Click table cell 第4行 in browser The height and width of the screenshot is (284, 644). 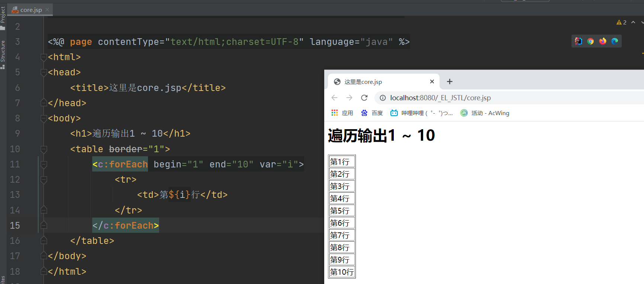pos(342,198)
